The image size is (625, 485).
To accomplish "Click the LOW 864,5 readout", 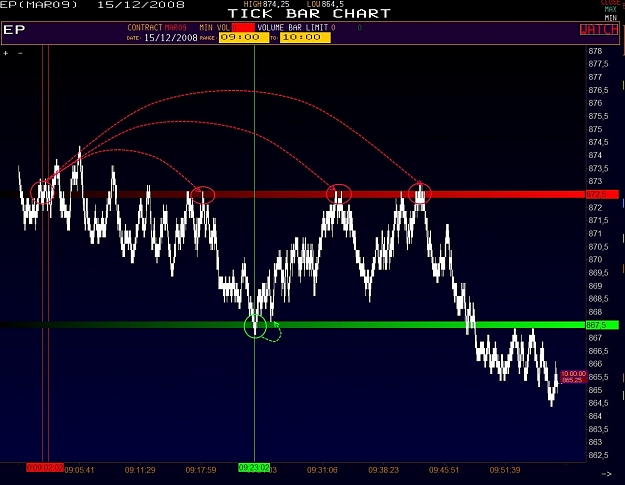I will [x=325, y=4].
